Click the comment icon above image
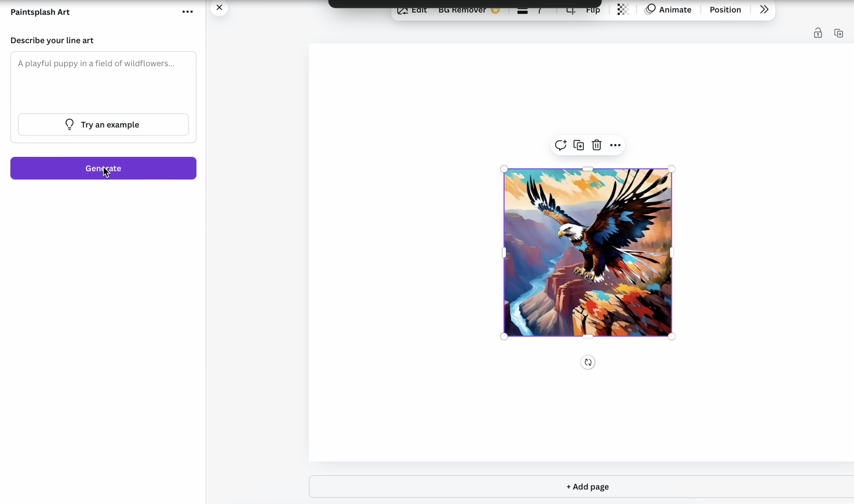854x504 pixels. [560, 145]
